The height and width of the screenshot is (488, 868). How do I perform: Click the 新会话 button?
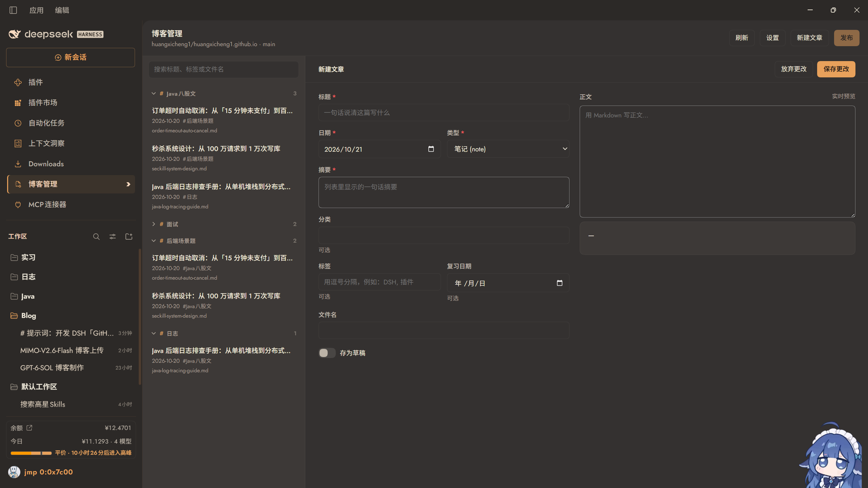[71, 57]
